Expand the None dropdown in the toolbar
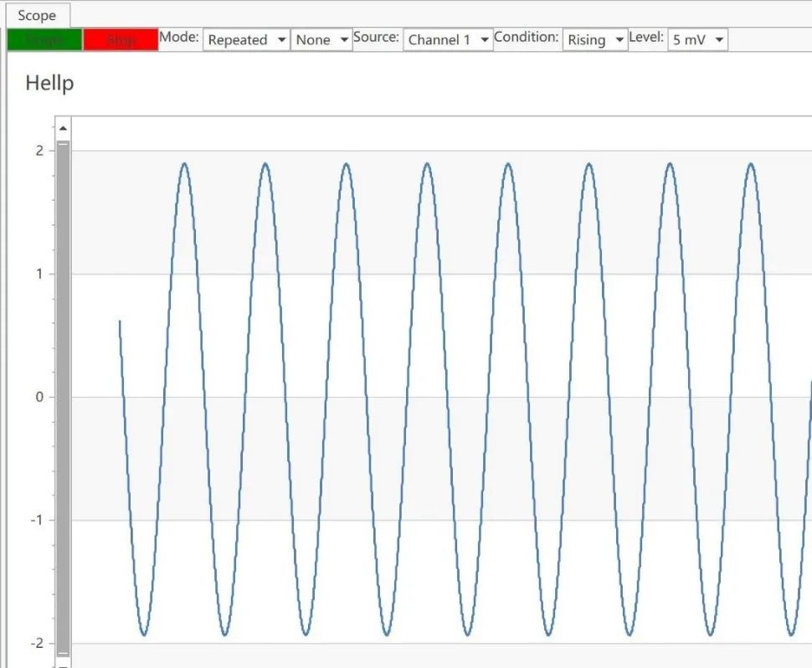 click(321, 40)
